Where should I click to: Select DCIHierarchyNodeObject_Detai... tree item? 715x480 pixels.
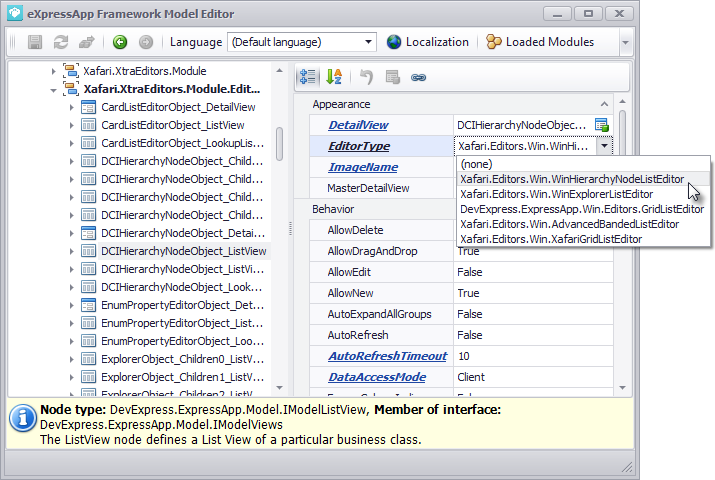click(x=182, y=233)
